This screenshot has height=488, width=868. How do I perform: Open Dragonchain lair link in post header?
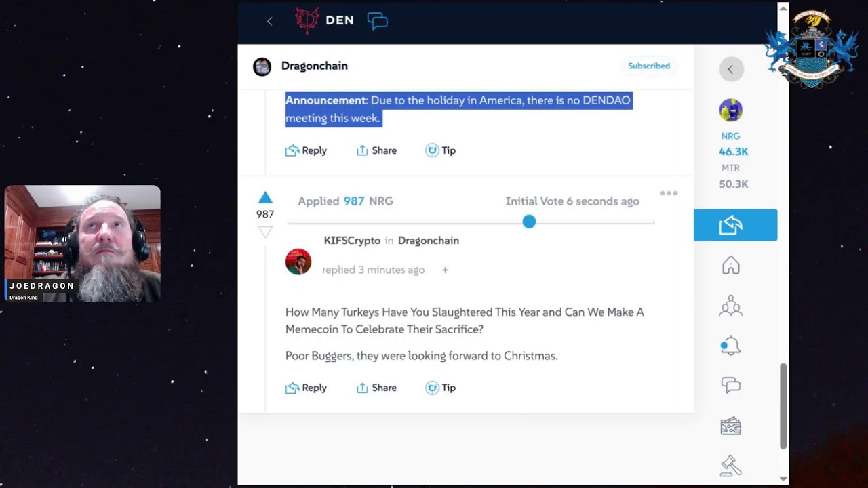point(429,241)
